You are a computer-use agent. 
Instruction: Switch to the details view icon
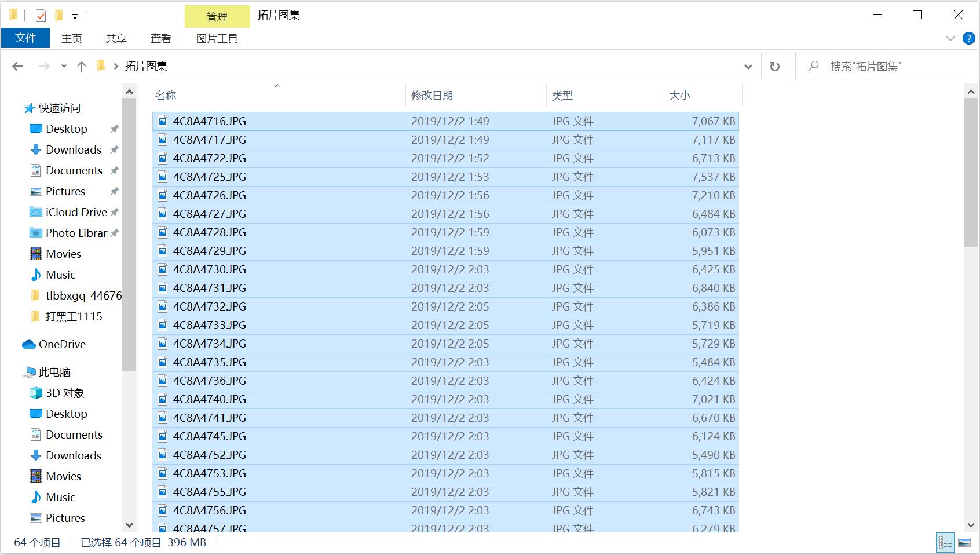(x=945, y=542)
